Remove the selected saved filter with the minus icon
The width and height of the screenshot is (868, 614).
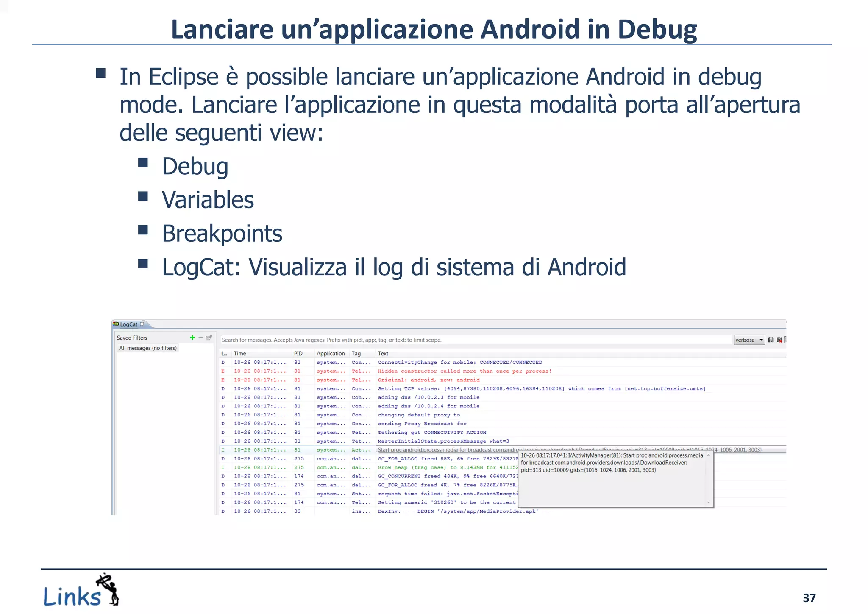click(x=200, y=338)
